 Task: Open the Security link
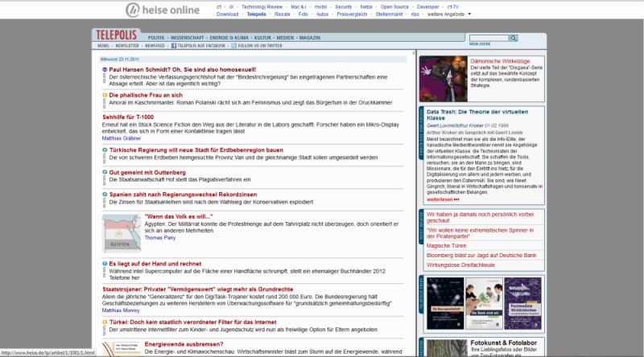point(344,7)
